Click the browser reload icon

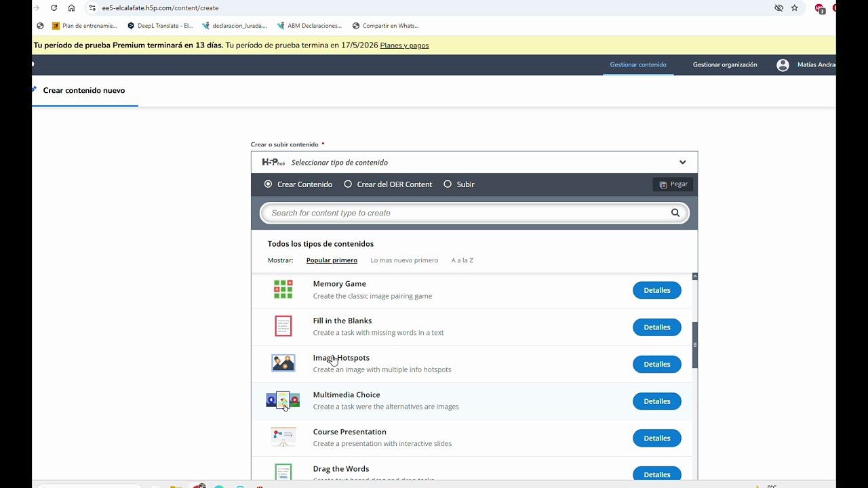coord(54,8)
